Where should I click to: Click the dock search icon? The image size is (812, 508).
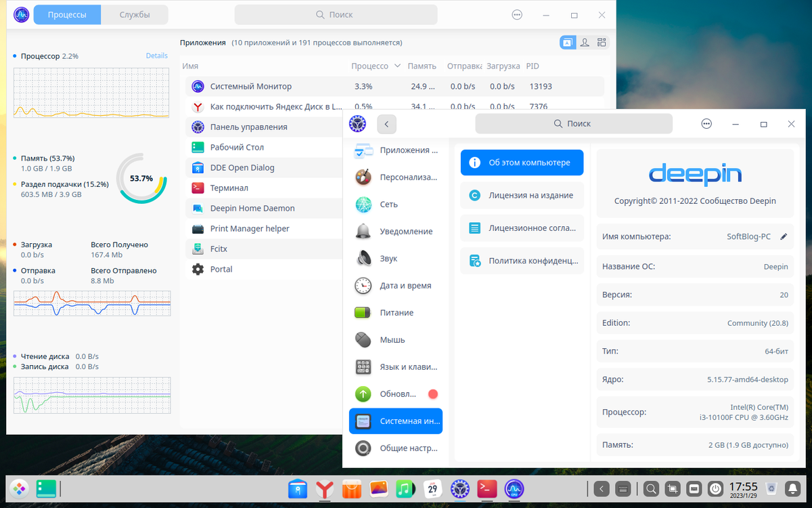tap(651, 488)
